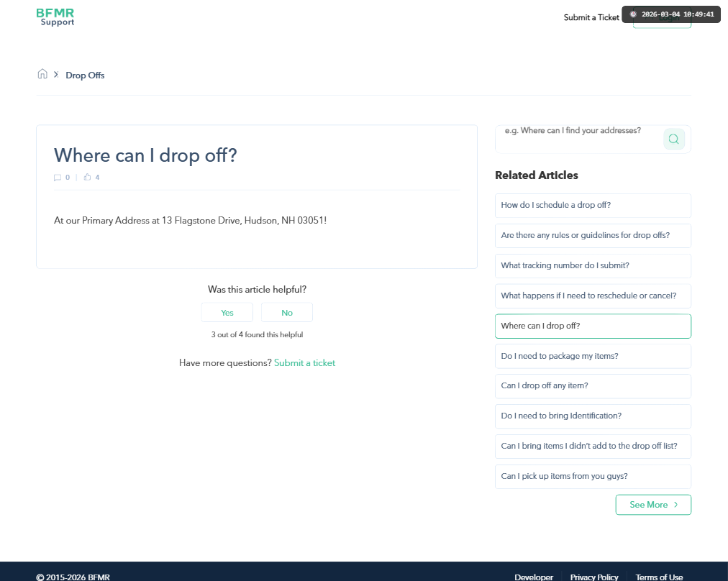
Task: Click the thumbs-up likes icon
Action: [x=87, y=177]
